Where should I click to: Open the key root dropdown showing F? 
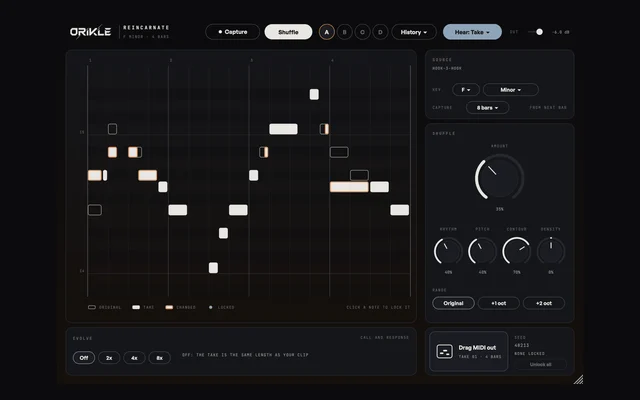pyautogui.click(x=466, y=90)
